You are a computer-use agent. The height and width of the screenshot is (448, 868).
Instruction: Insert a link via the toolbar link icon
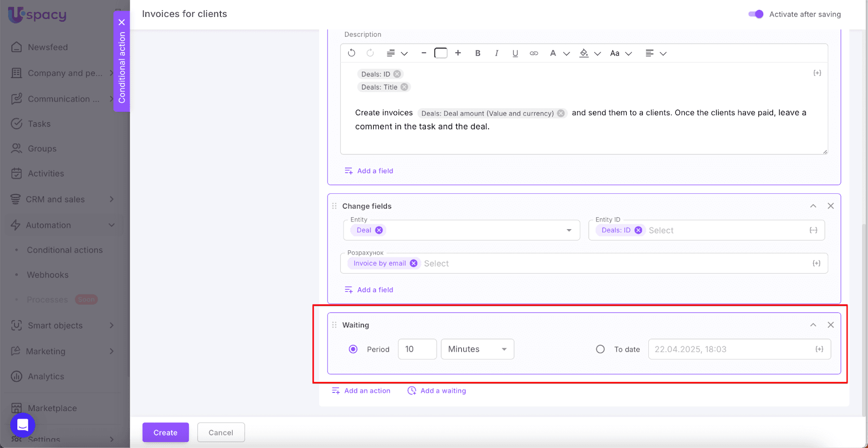(534, 53)
